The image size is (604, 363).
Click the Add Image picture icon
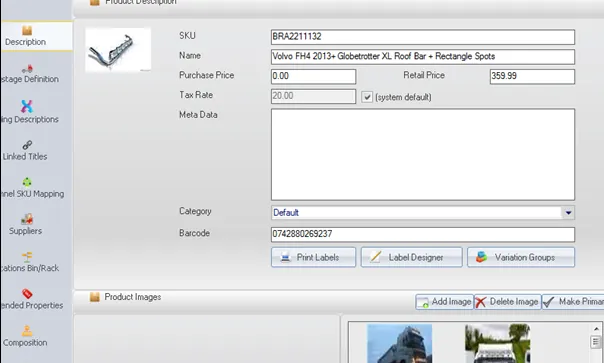click(423, 302)
